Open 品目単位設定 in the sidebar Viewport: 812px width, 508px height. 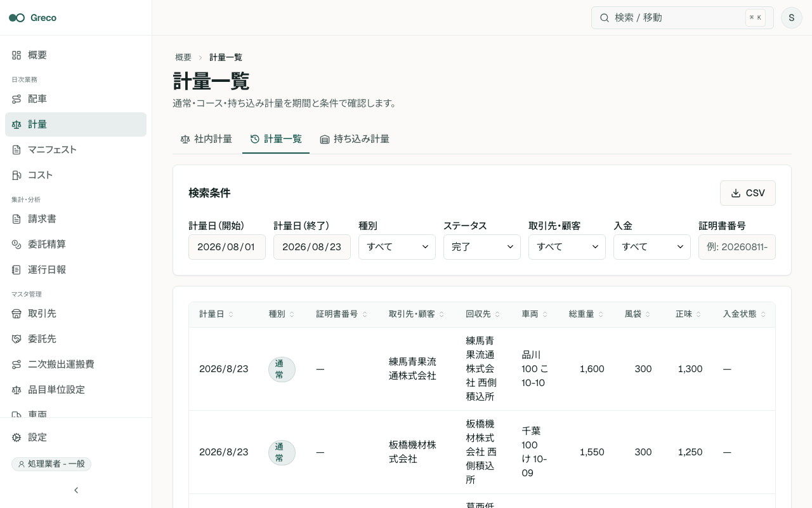pos(75,390)
